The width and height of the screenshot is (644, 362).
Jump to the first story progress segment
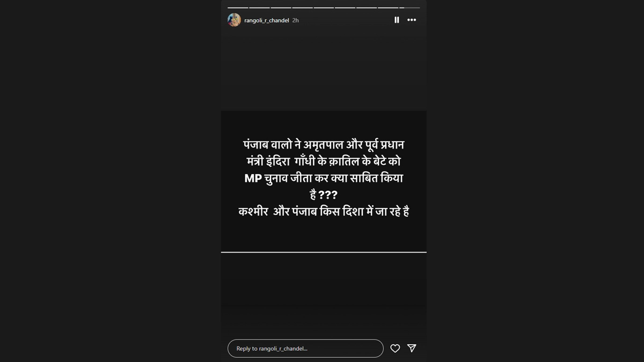pos(238,8)
